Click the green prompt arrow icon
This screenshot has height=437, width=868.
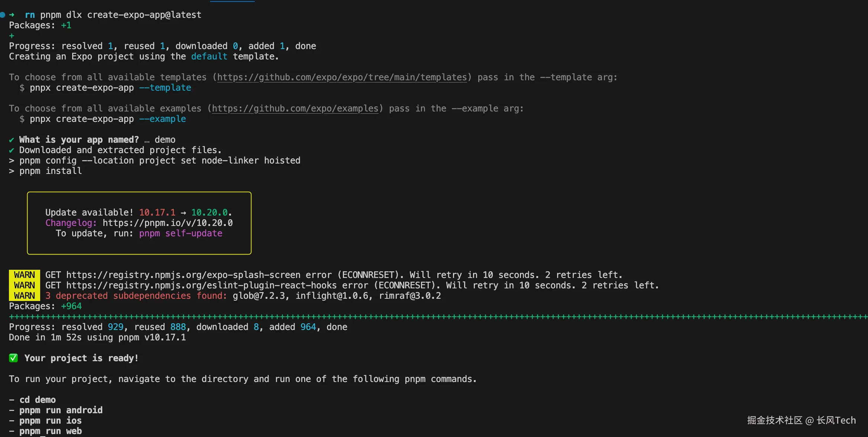tap(12, 15)
